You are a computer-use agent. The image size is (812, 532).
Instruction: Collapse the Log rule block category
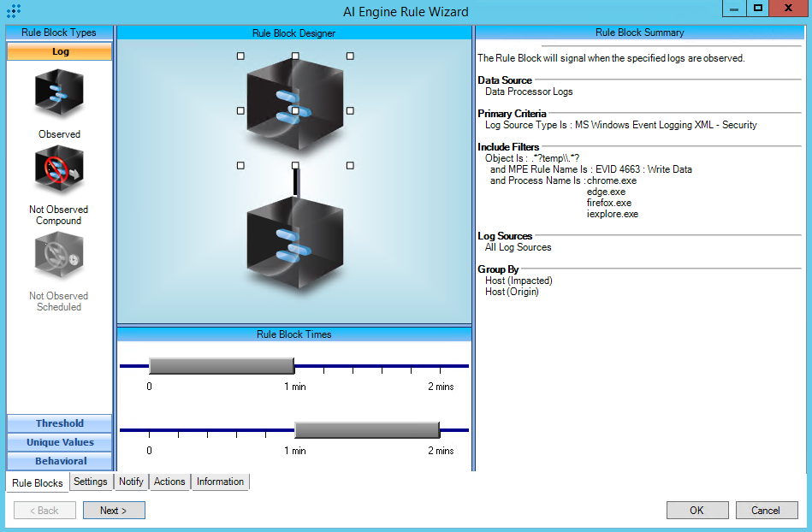60,51
